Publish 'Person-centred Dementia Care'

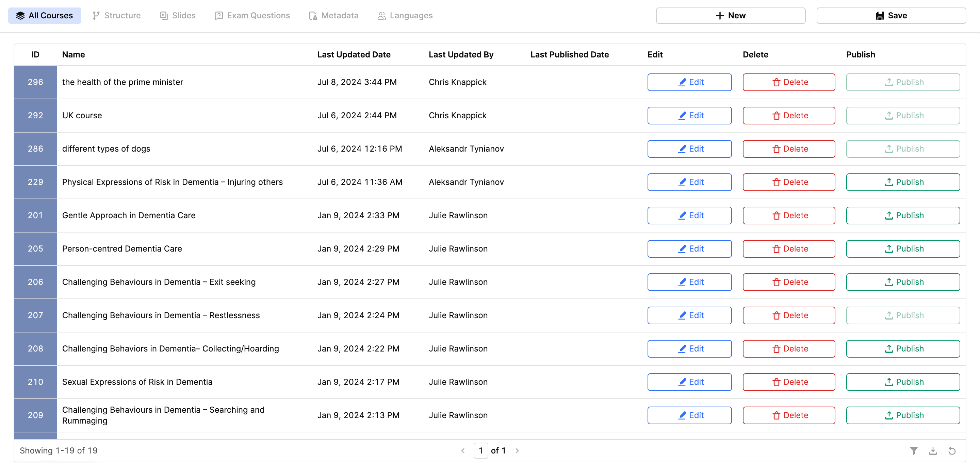coord(903,248)
